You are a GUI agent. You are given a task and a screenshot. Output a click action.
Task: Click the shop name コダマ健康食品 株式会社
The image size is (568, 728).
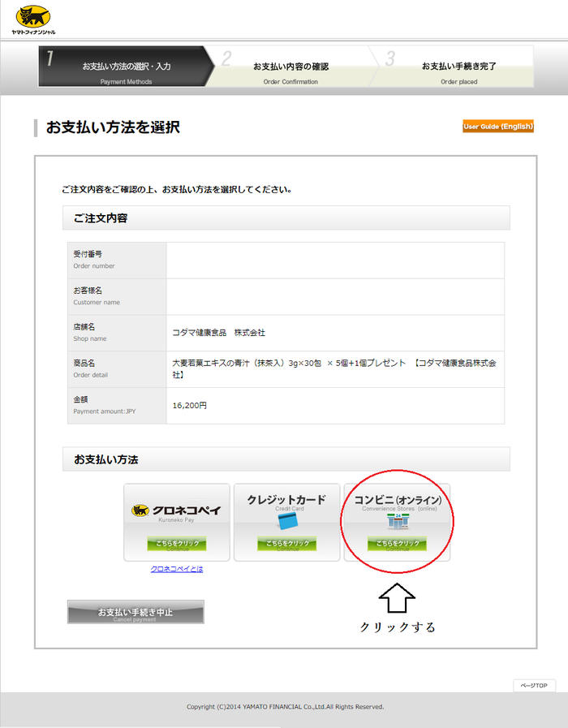point(218,333)
